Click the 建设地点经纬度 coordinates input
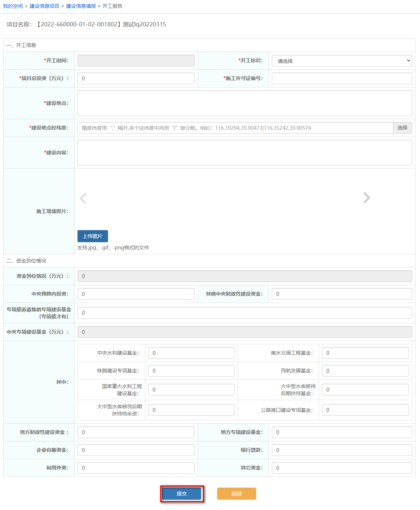420x510 pixels. (235, 128)
